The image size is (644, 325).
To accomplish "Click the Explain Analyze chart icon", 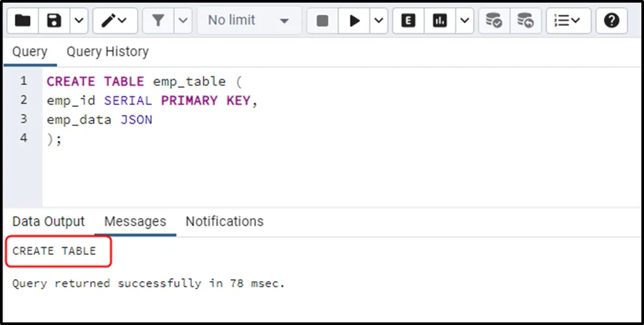I will [x=438, y=21].
